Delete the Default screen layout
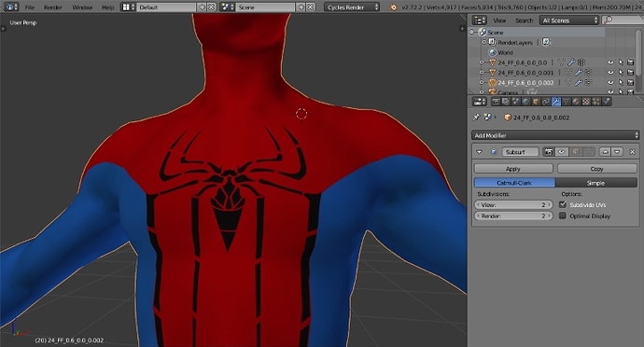The width and height of the screenshot is (644, 347). click(211, 7)
